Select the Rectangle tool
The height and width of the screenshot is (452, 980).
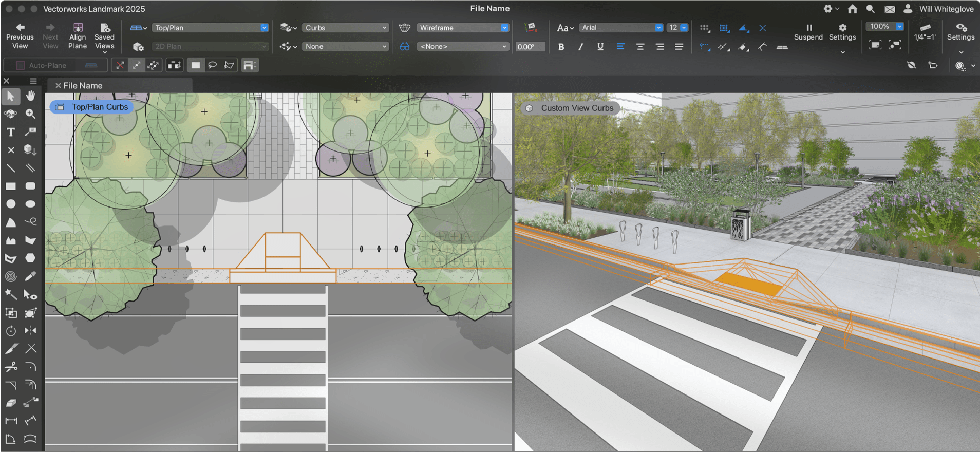[10, 186]
